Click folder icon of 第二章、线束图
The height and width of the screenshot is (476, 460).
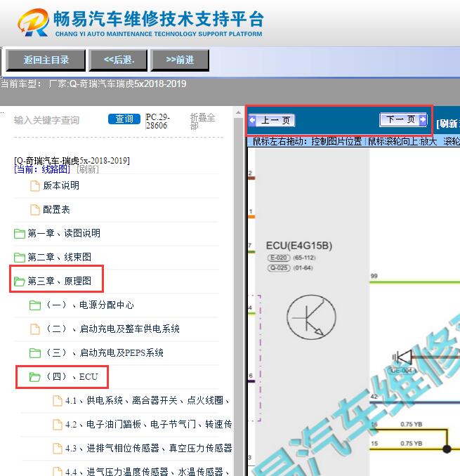20,258
